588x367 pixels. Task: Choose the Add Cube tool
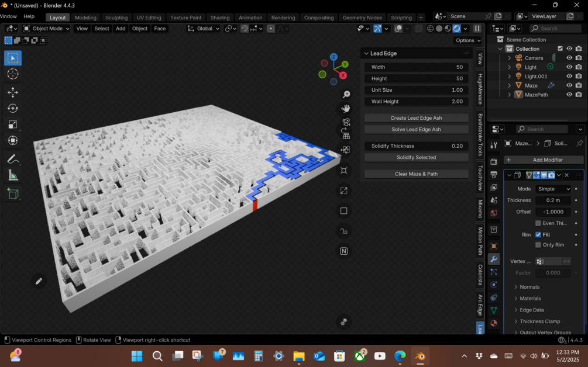[13, 193]
